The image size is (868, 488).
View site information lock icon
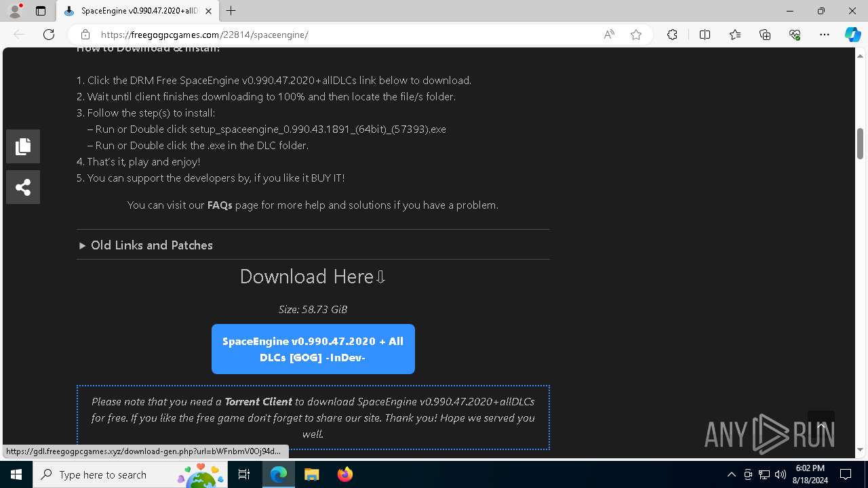tap(85, 35)
